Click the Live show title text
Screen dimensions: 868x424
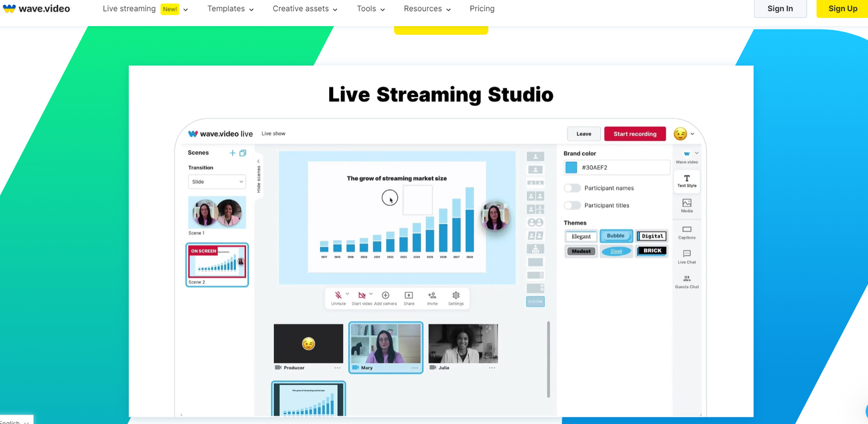click(x=273, y=134)
